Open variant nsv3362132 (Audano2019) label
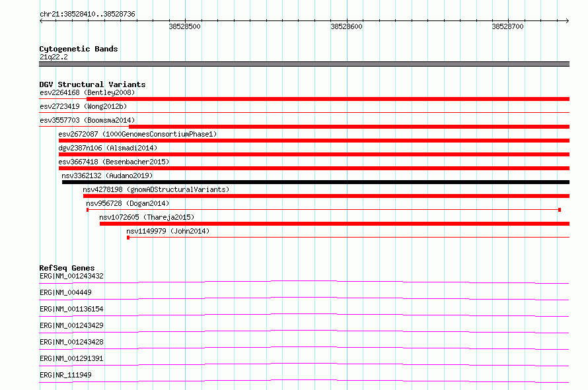The height and width of the screenshot is (390, 588). tap(107, 176)
